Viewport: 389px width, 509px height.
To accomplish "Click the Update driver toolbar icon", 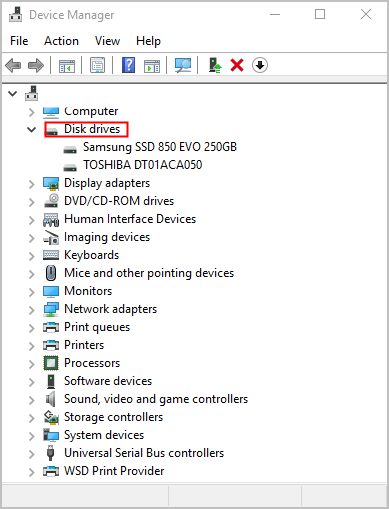I will tap(215, 65).
